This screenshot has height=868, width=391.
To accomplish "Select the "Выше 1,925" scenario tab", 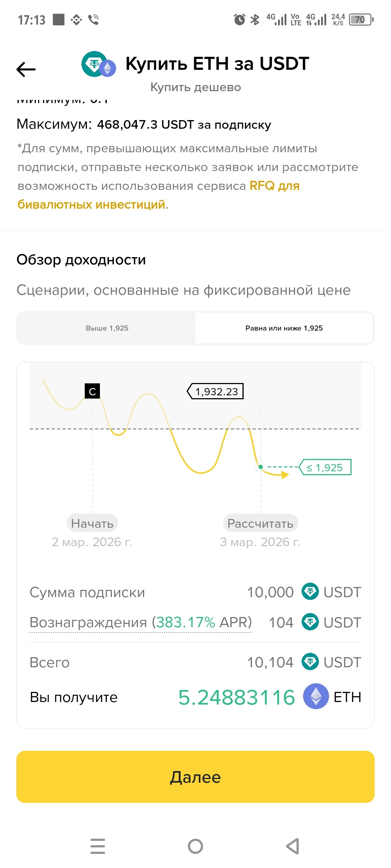I will [107, 328].
